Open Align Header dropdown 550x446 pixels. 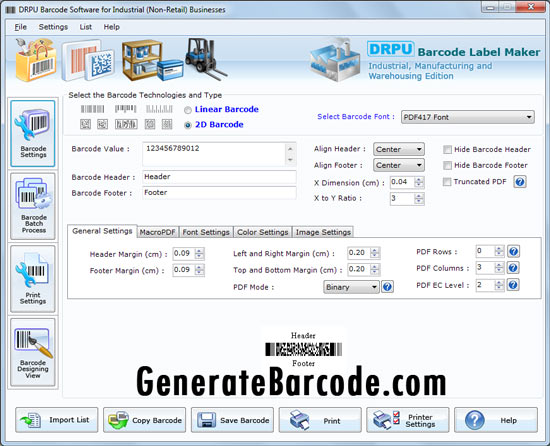coord(398,149)
